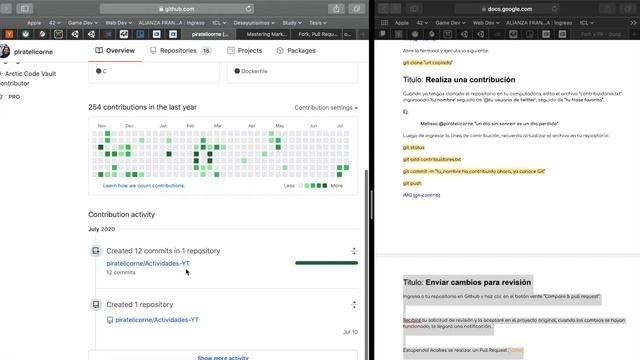Switch to the Fork, Pull Requ... Safari tab
The image size is (640, 360).
click(x=317, y=34)
